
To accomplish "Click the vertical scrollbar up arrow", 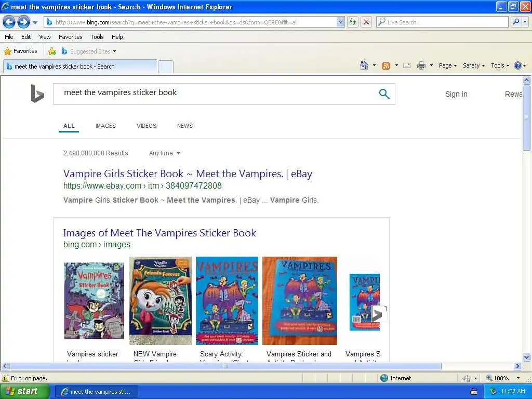I will tap(527, 81).
